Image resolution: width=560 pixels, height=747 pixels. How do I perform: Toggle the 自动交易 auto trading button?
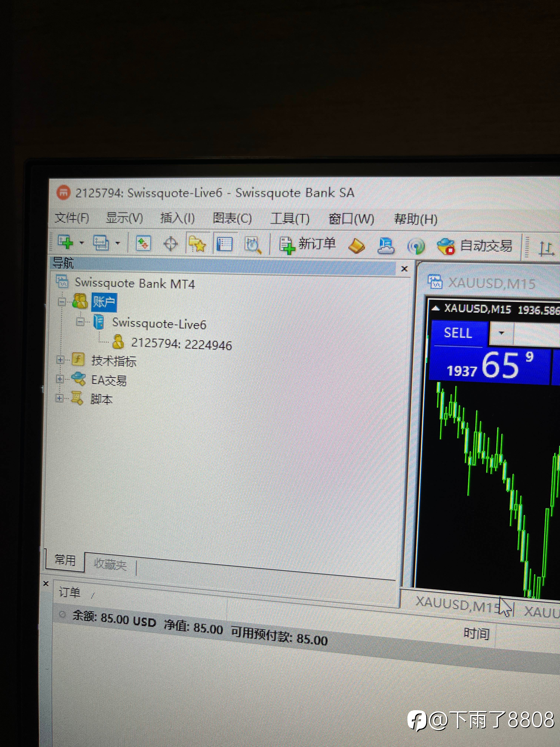coord(474,246)
